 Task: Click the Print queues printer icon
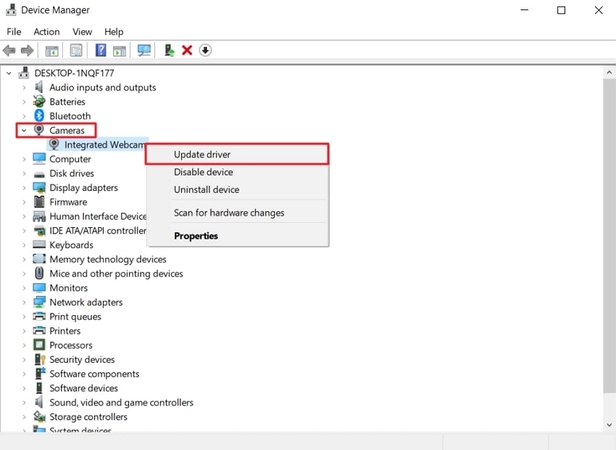[39, 316]
